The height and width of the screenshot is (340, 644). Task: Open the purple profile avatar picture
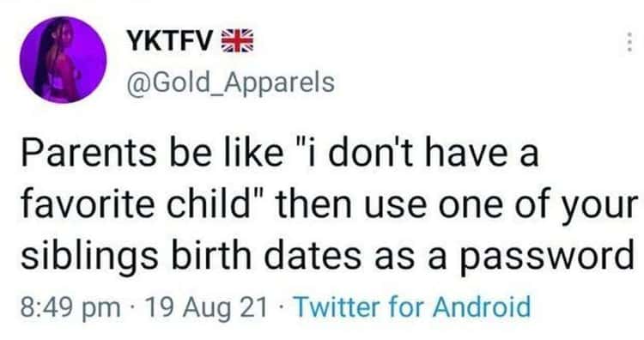(x=63, y=59)
